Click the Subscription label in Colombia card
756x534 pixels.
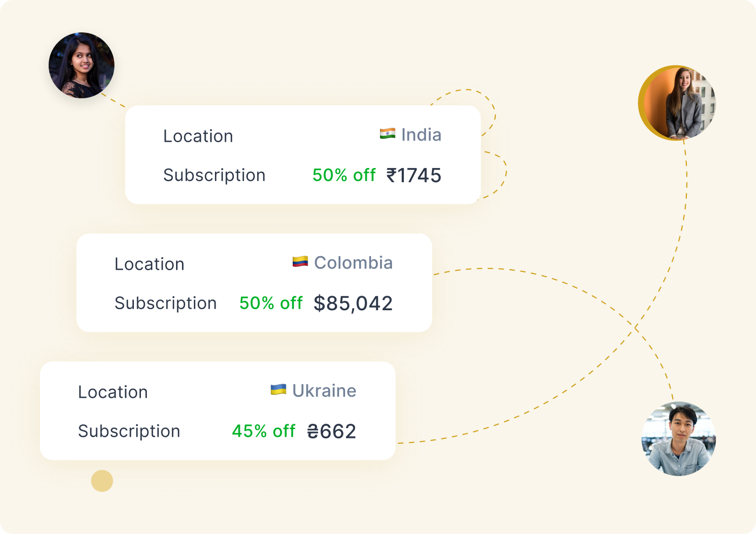(166, 303)
